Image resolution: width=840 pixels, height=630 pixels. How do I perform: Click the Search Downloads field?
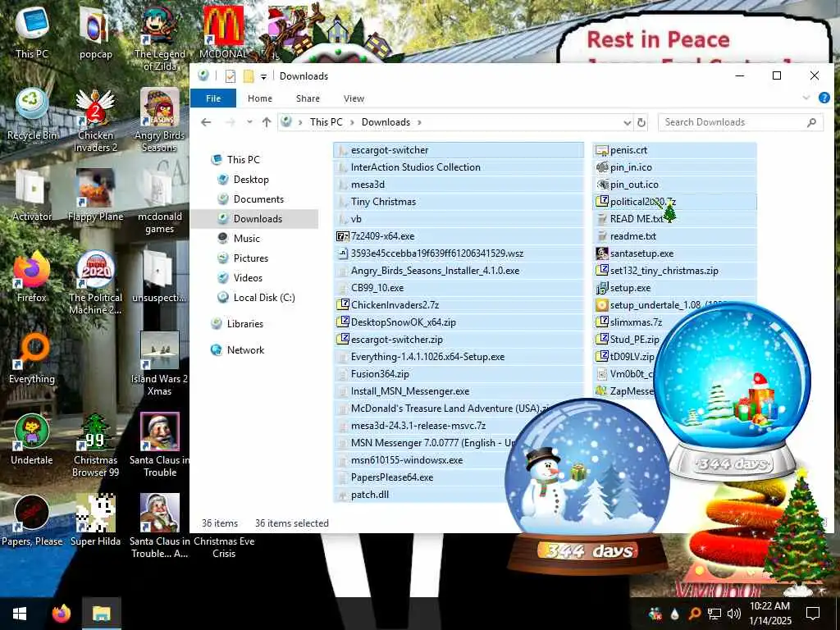click(741, 122)
